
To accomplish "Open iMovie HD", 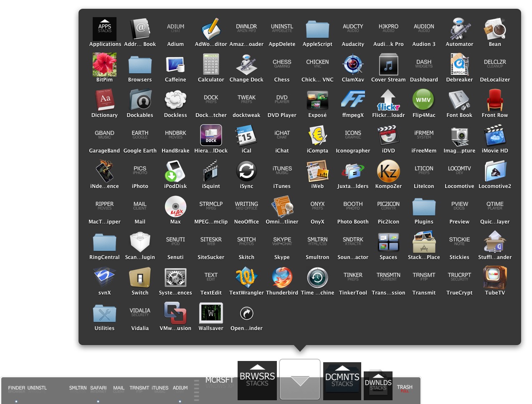I will coord(495,135).
